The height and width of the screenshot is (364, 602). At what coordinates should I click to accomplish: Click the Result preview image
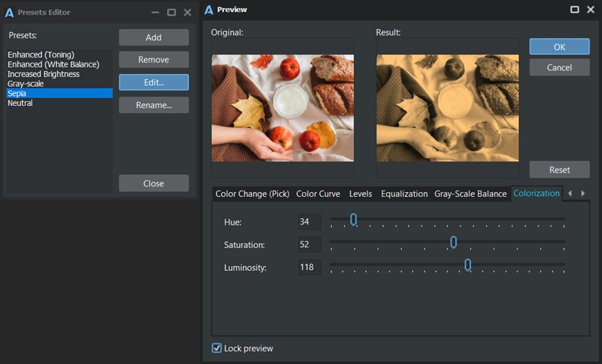point(447,107)
